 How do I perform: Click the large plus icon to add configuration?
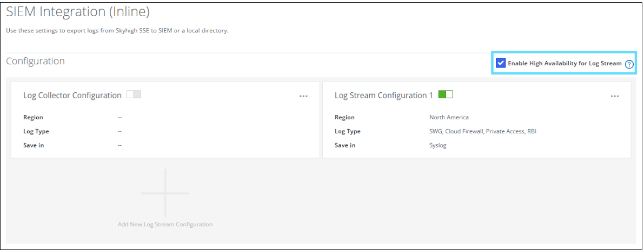click(165, 193)
